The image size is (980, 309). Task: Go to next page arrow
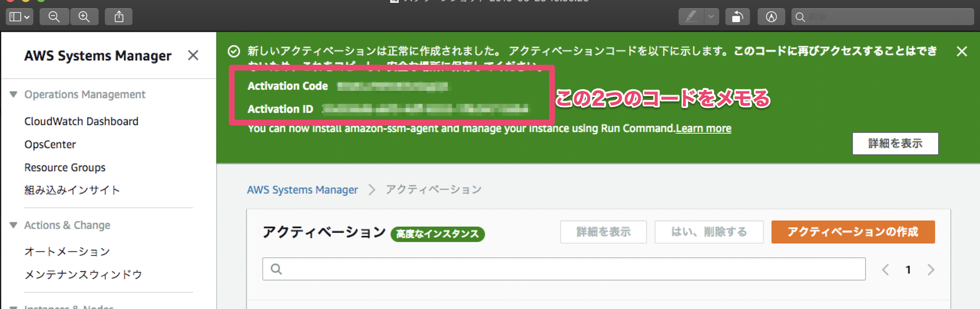[x=931, y=270]
